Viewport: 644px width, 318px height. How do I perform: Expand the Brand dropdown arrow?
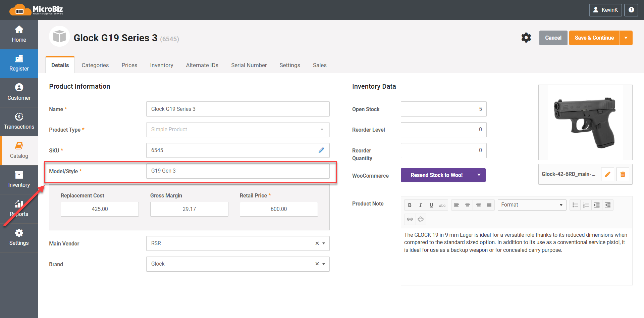click(x=324, y=264)
